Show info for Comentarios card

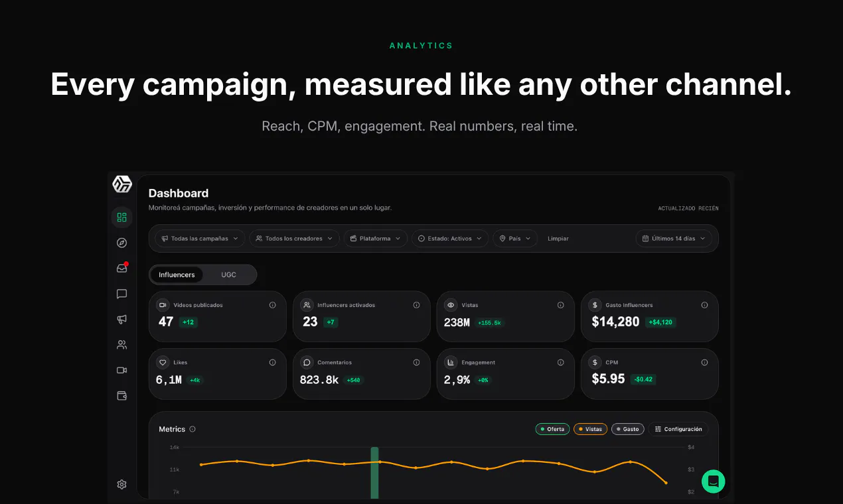(x=417, y=363)
